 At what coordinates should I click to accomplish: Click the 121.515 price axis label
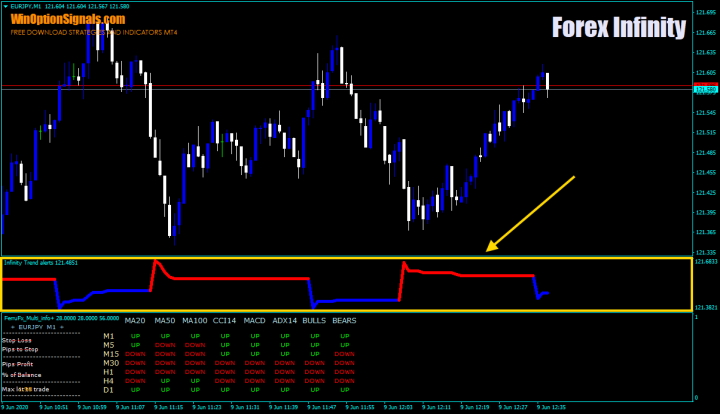706,133
